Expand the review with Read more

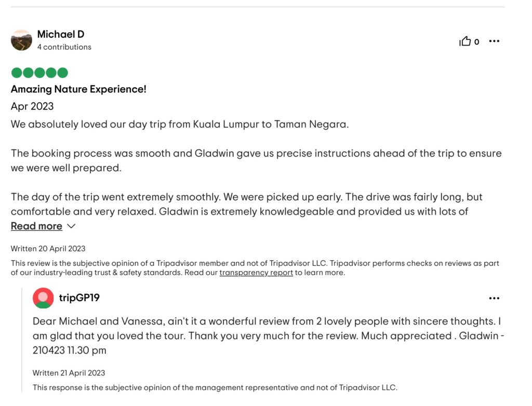point(37,226)
